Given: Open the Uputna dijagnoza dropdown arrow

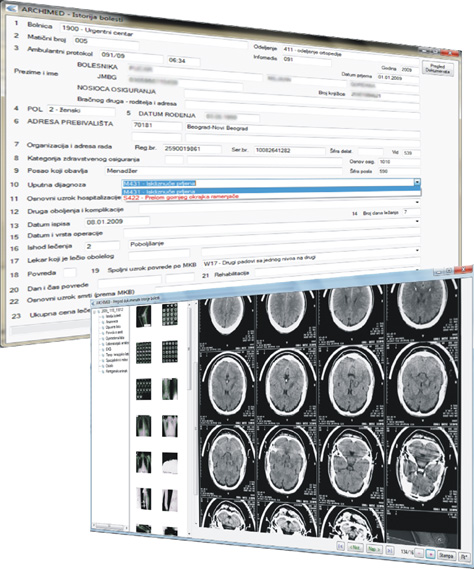Looking at the screenshot, I should (417, 182).
